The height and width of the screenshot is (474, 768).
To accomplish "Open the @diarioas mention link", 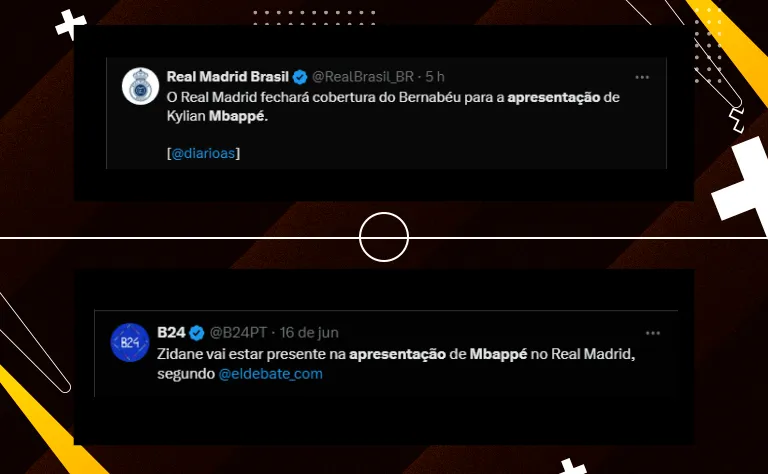I will 203,153.
